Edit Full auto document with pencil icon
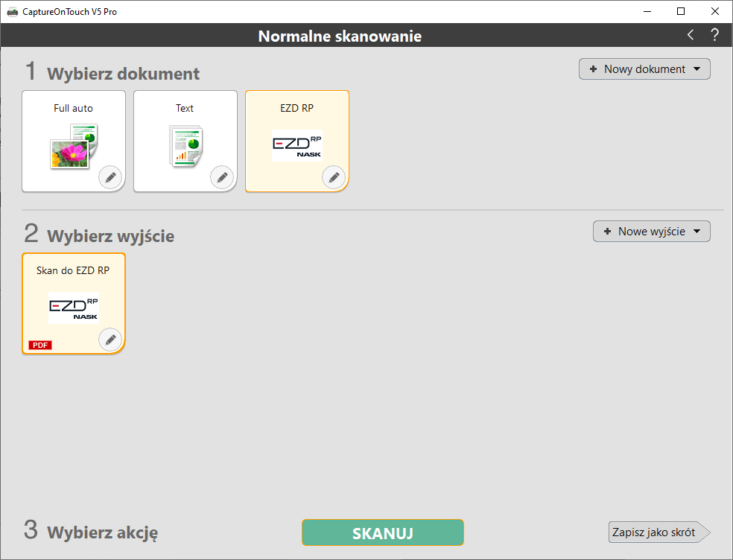 (x=110, y=178)
